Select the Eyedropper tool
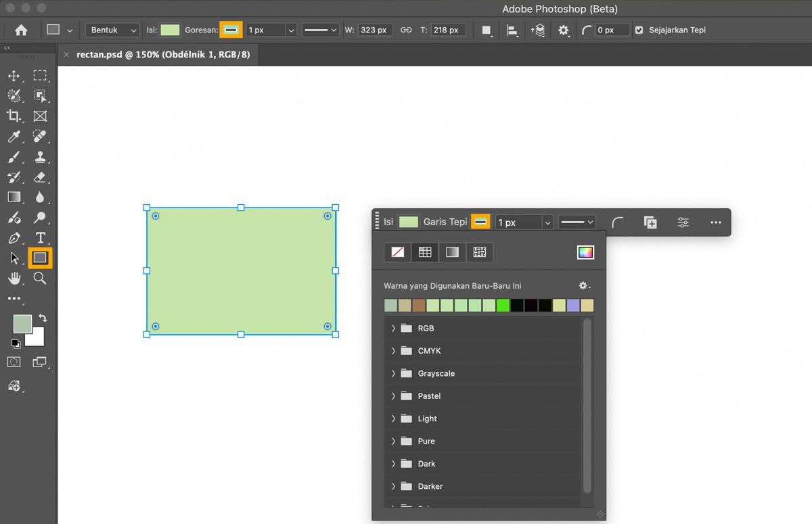 coord(14,137)
